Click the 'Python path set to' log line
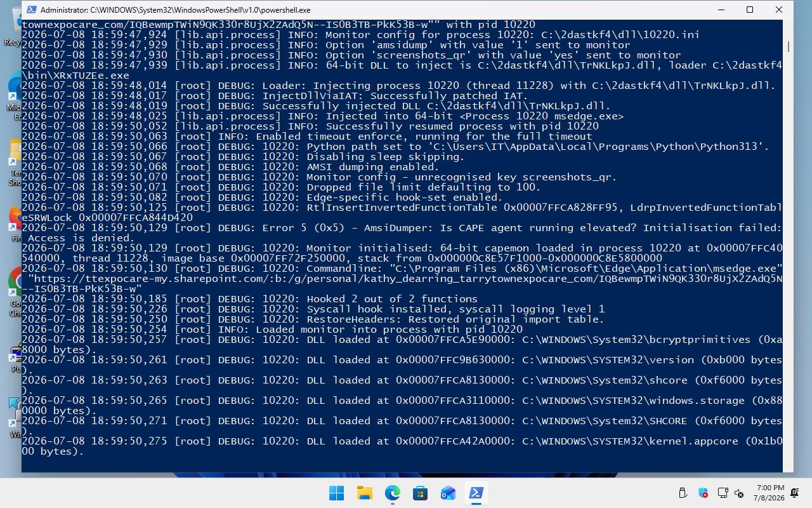812x508 pixels. pos(395,147)
